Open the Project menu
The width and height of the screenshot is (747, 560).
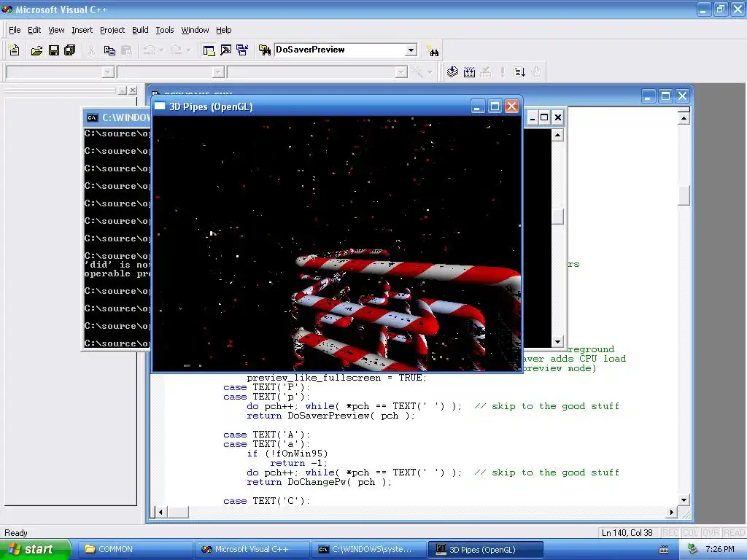click(x=112, y=30)
